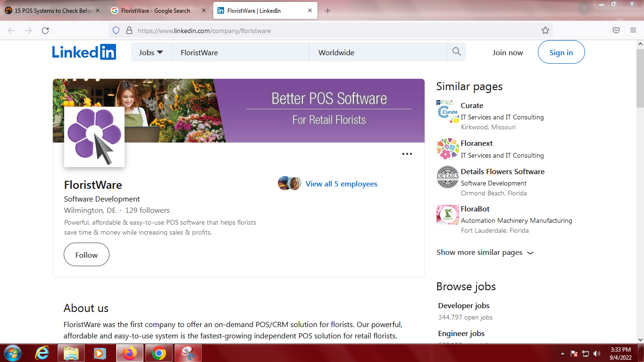Open View all 5 employees link
The width and height of the screenshot is (644, 362).
[342, 184]
